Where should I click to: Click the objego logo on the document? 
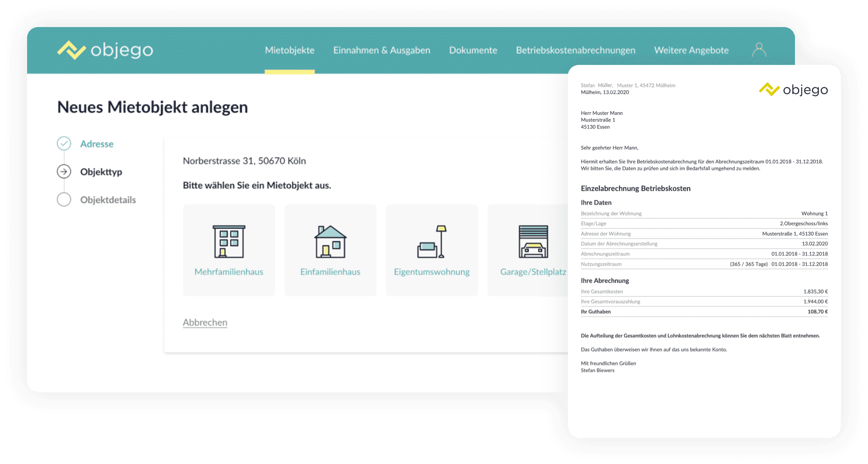793,90
